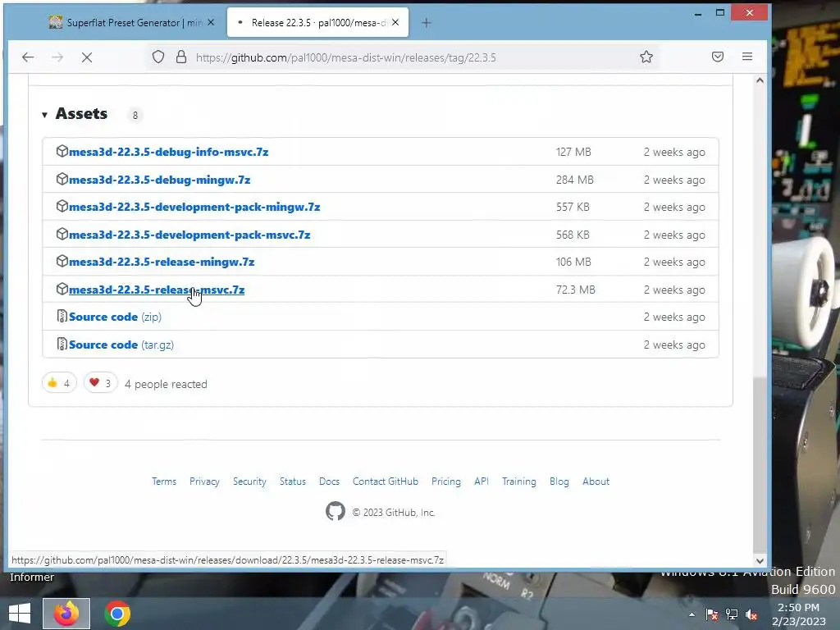Image resolution: width=840 pixels, height=630 pixels.
Task: Go back to the previous page
Action: tap(28, 57)
